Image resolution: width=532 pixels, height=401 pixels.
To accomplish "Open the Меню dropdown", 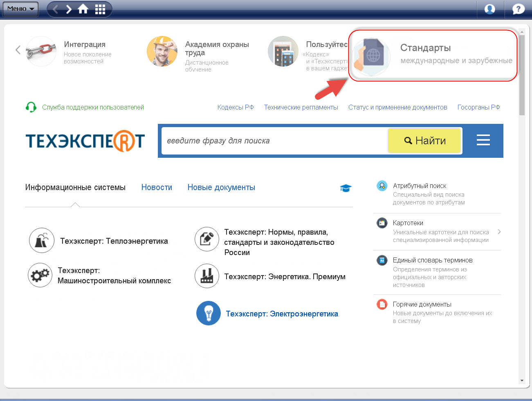I will pyautogui.click(x=20, y=9).
